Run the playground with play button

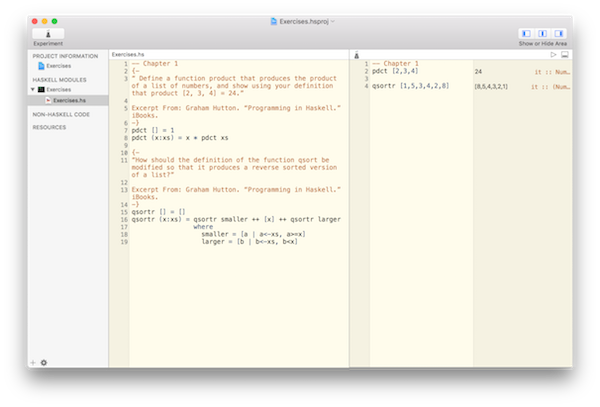pyautogui.click(x=553, y=55)
